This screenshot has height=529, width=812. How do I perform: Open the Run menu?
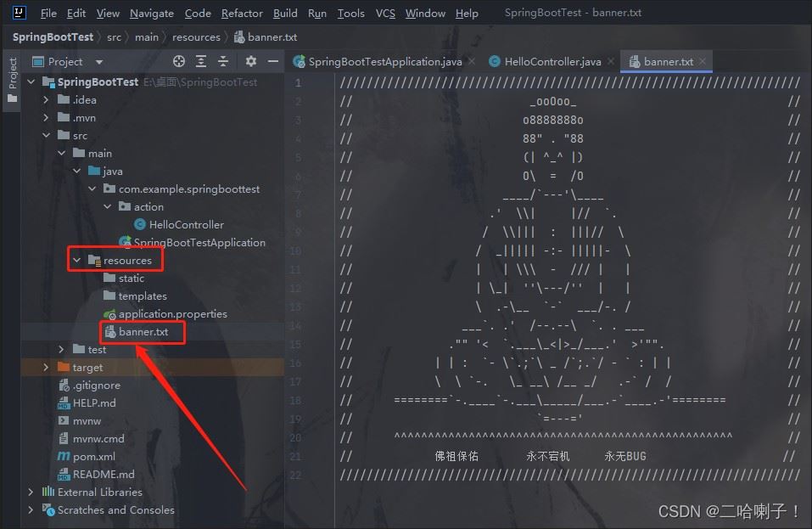click(x=317, y=13)
